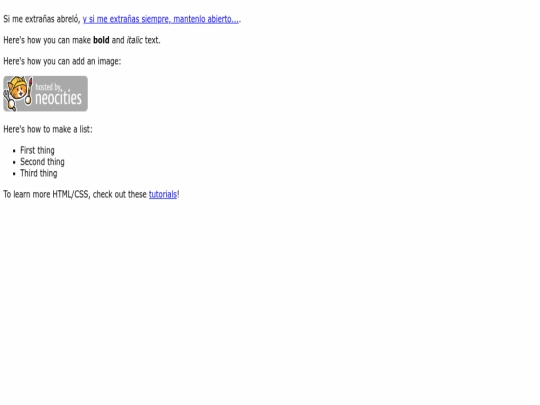The width and height of the screenshot is (540, 405).
Task: Click the 'hosted by' text in badge
Action: click(x=49, y=87)
